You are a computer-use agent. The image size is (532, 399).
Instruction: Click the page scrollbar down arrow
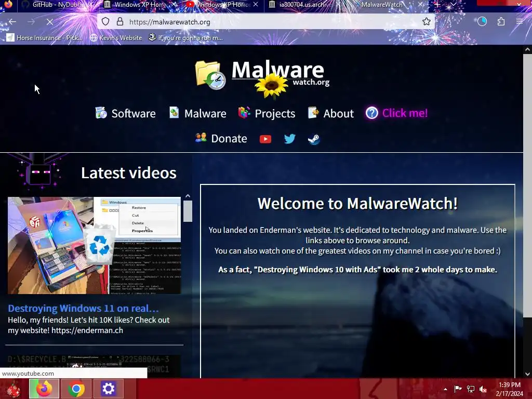pos(527,374)
